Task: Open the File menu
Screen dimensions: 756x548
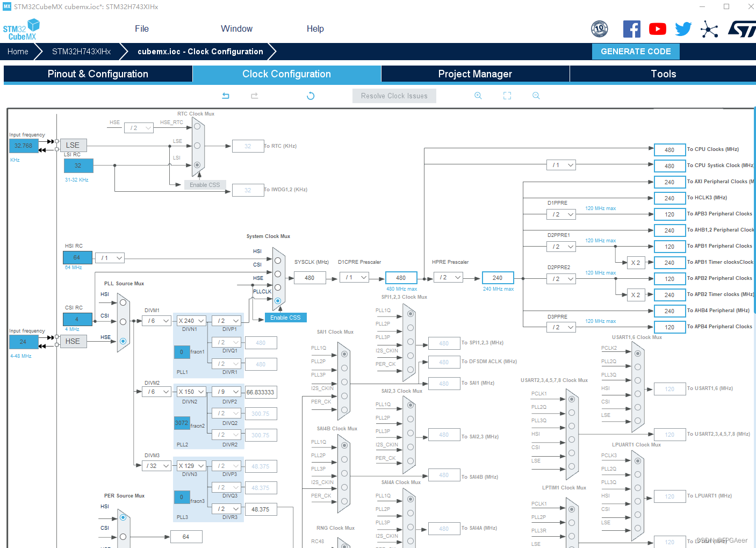Action: coord(142,29)
